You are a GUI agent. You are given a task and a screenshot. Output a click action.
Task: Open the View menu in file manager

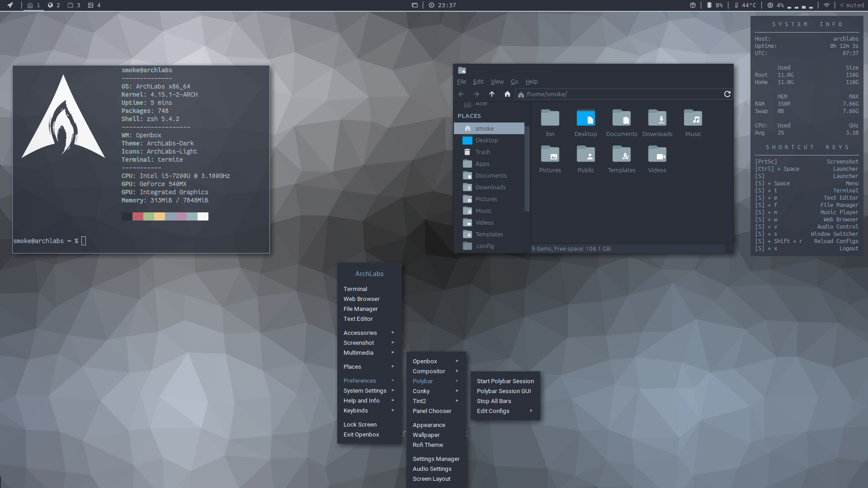click(x=497, y=82)
